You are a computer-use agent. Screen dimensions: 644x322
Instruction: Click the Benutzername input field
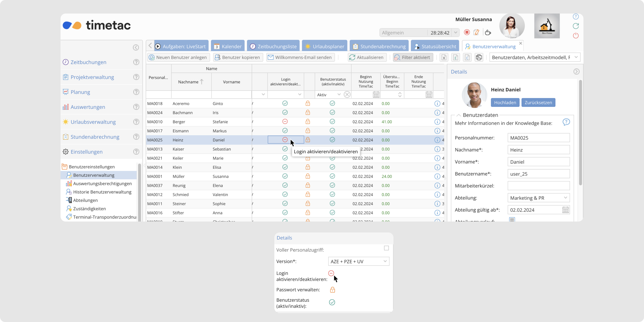pyautogui.click(x=538, y=174)
